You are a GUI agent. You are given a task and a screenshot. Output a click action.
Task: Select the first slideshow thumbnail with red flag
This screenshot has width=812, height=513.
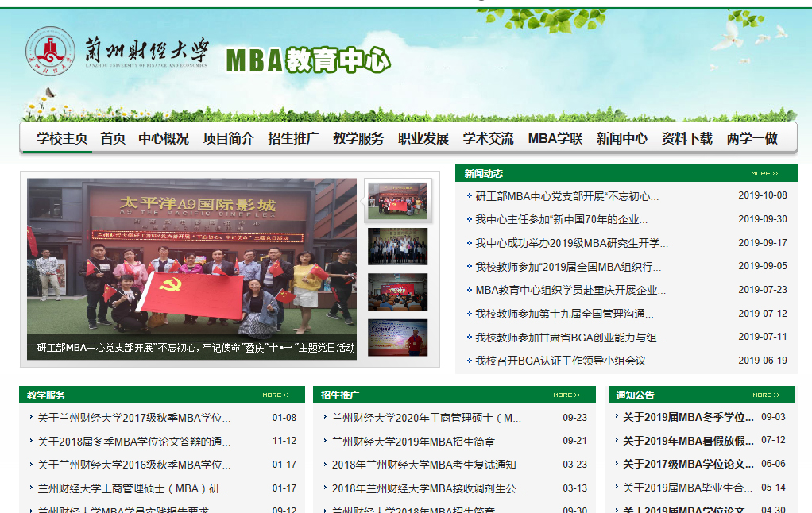coord(397,200)
